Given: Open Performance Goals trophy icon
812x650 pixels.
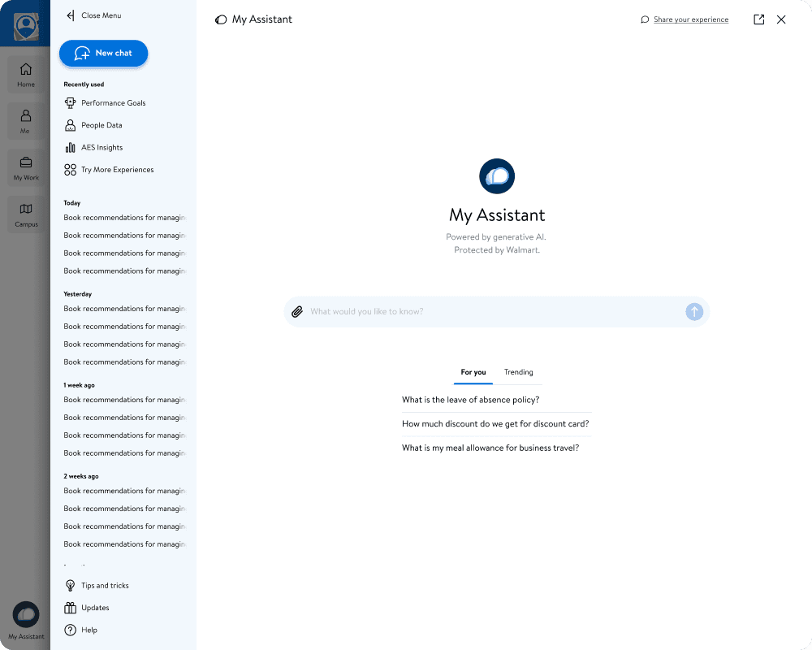Looking at the screenshot, I should [70, 102].
